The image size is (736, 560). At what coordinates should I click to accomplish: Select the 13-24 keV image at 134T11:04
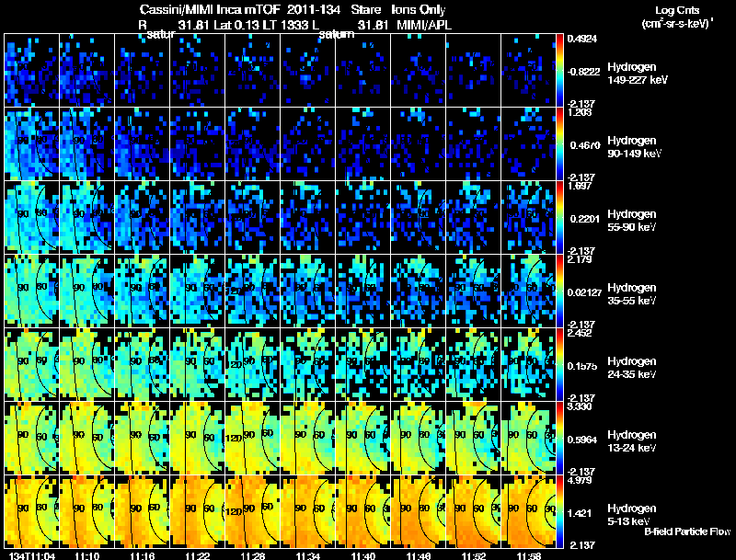pyautogui.click(x=32, y=439)
